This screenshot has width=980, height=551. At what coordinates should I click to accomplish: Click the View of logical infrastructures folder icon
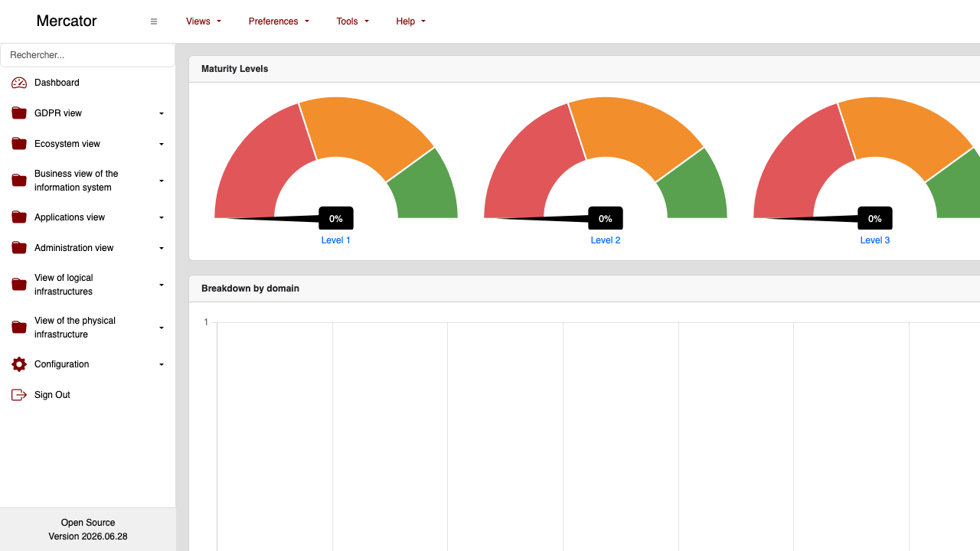[19, 285]
